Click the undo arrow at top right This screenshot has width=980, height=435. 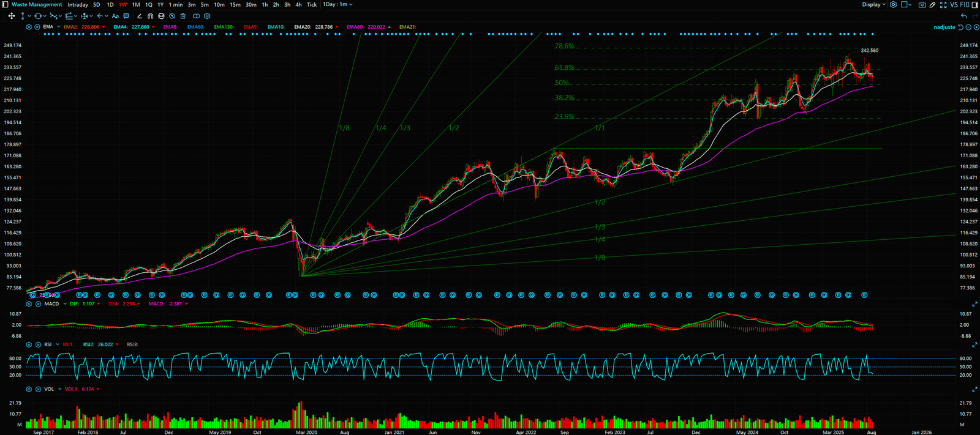(x=964, y=16)
